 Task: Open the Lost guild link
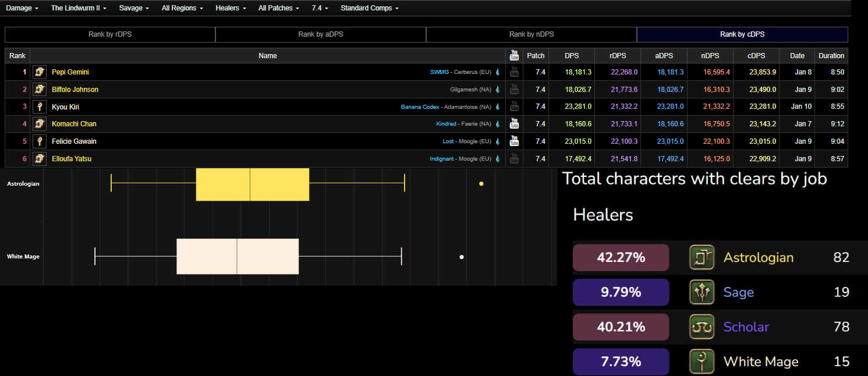coord(449,141)
